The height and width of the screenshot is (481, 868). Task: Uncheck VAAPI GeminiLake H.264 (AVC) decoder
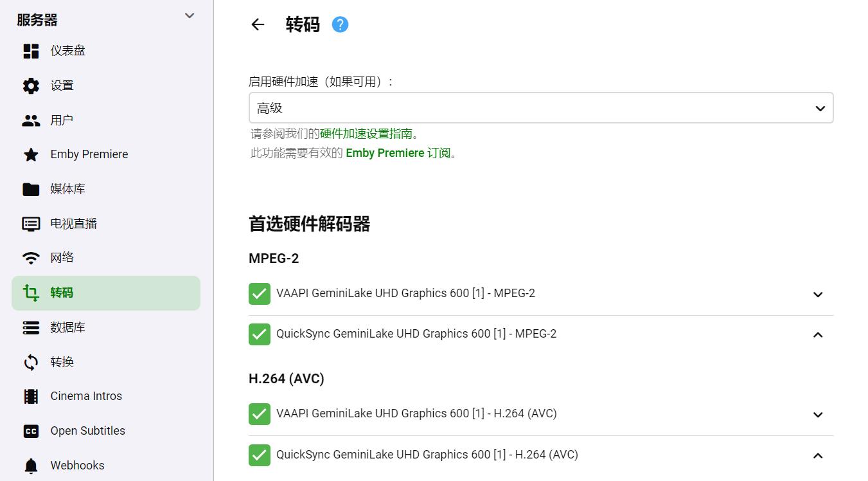260,414
